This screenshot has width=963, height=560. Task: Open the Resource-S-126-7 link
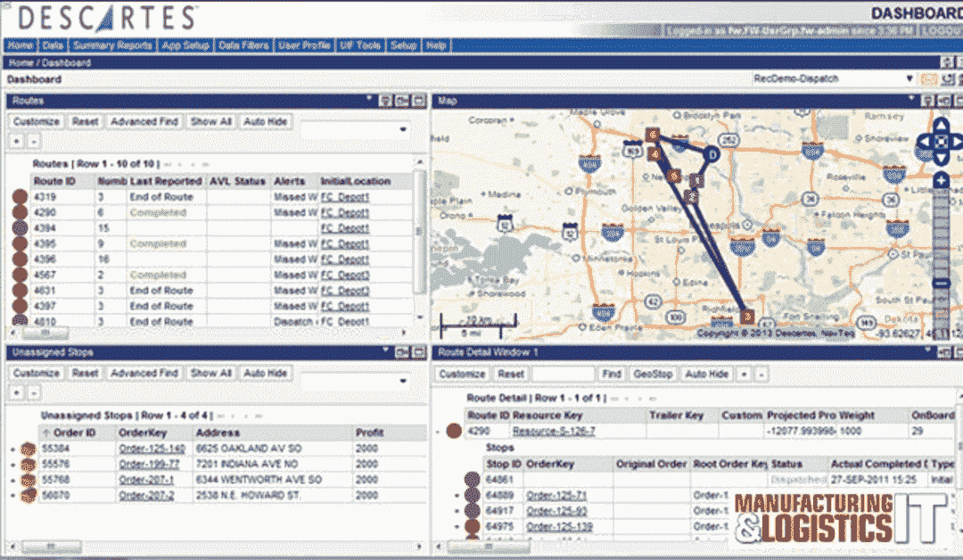554,431
